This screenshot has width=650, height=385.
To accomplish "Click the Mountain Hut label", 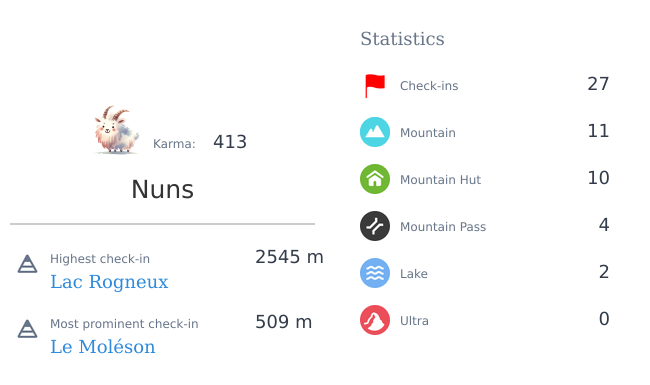I will click(x=440, y=180).
